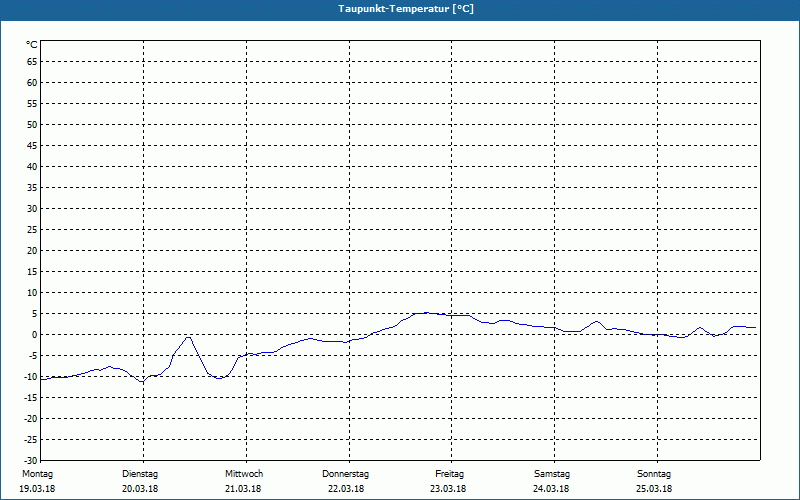Image resolution: width=800 pixels, height=500 pixels.
Task: Click the Freitag day label
Action: (x=449, y=474)
